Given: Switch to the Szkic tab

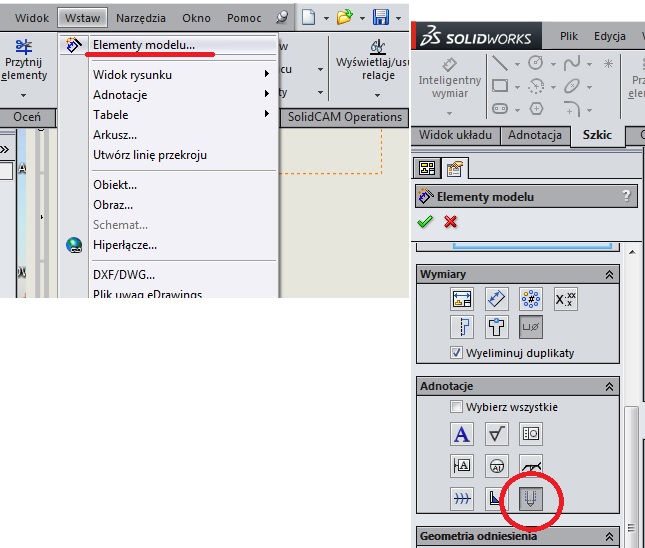Looking at the screenshot, I should 597,135.
